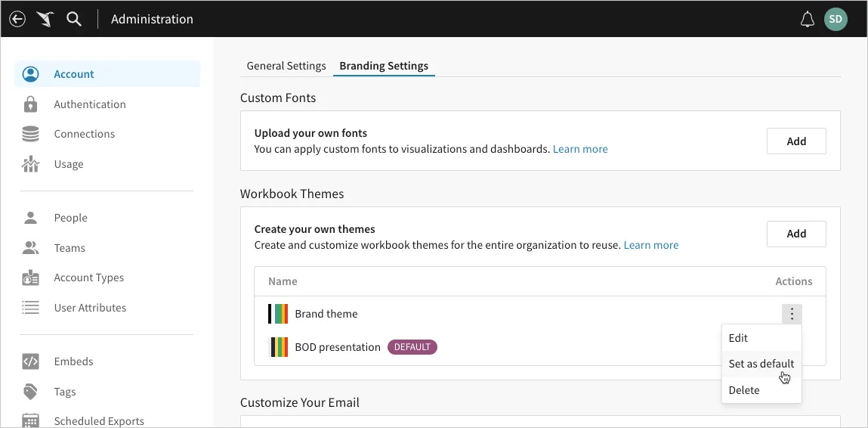Click the Authentication lock icon
Screen dimensions: 868x428
(x=30, y=104)
